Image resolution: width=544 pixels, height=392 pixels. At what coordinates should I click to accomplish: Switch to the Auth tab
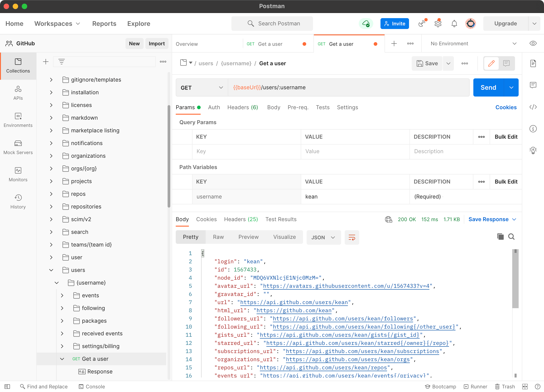pyautogui.click(x=214, y=107)
